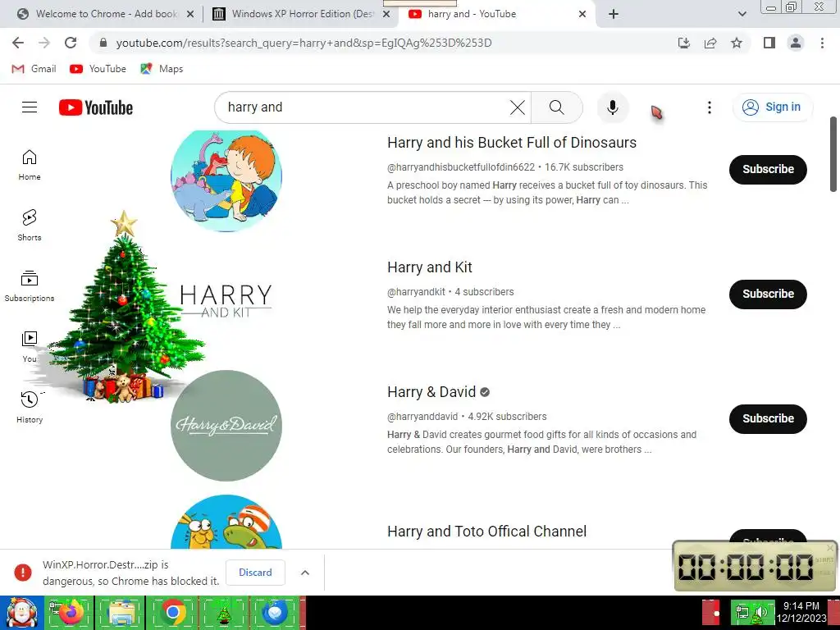Open Firefox from the taskbar

[x=71, y=612]
